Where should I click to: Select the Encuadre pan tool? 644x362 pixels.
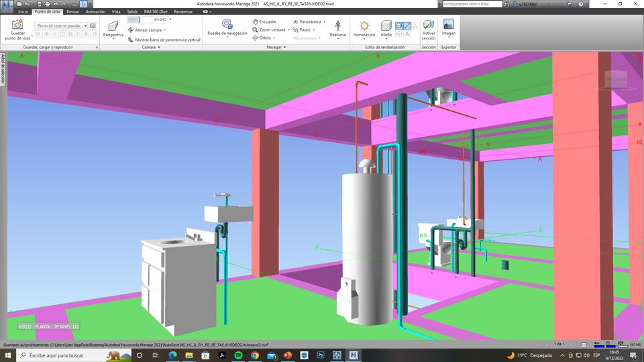click(264, 21)
